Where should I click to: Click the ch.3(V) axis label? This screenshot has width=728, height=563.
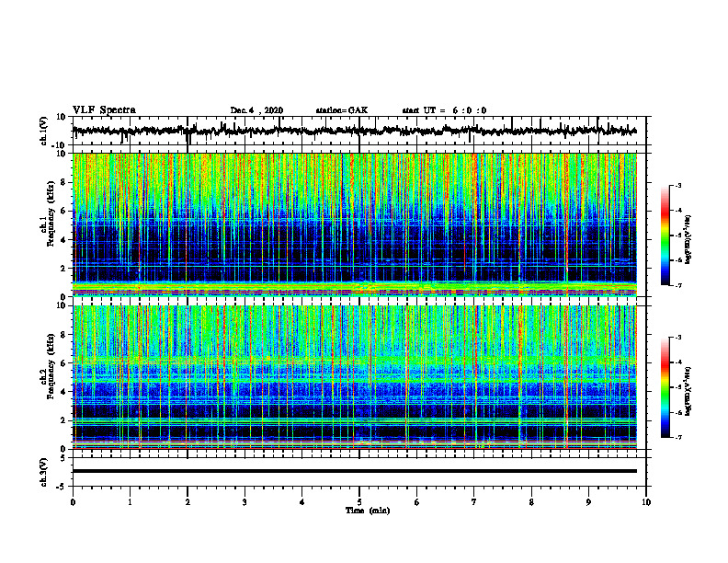coord(44,472)
